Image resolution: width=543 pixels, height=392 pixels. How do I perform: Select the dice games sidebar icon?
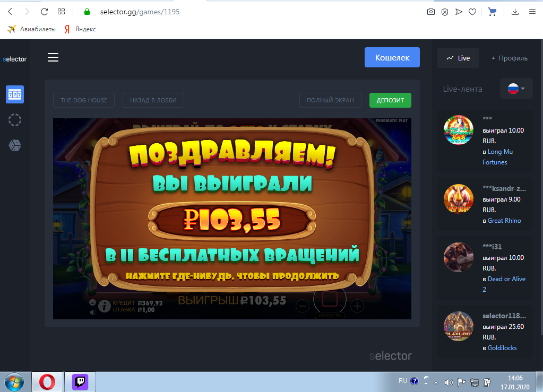point(15,145)
